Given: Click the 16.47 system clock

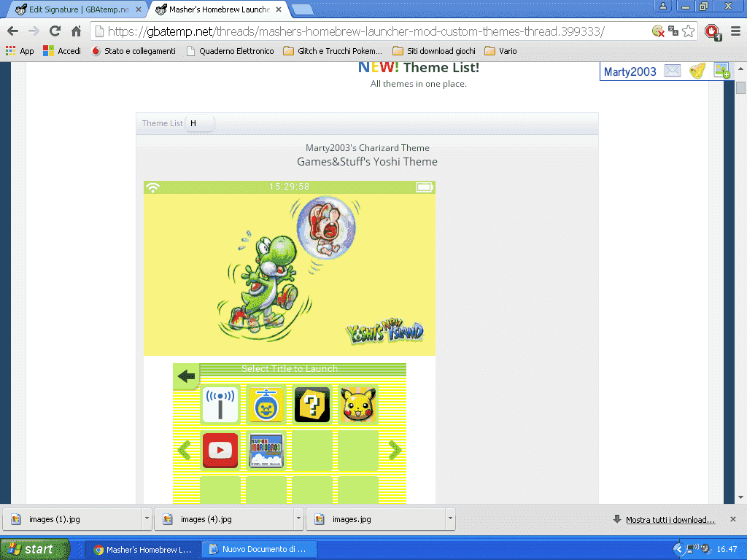Looking at the screenshot, I should pos(727,550).
